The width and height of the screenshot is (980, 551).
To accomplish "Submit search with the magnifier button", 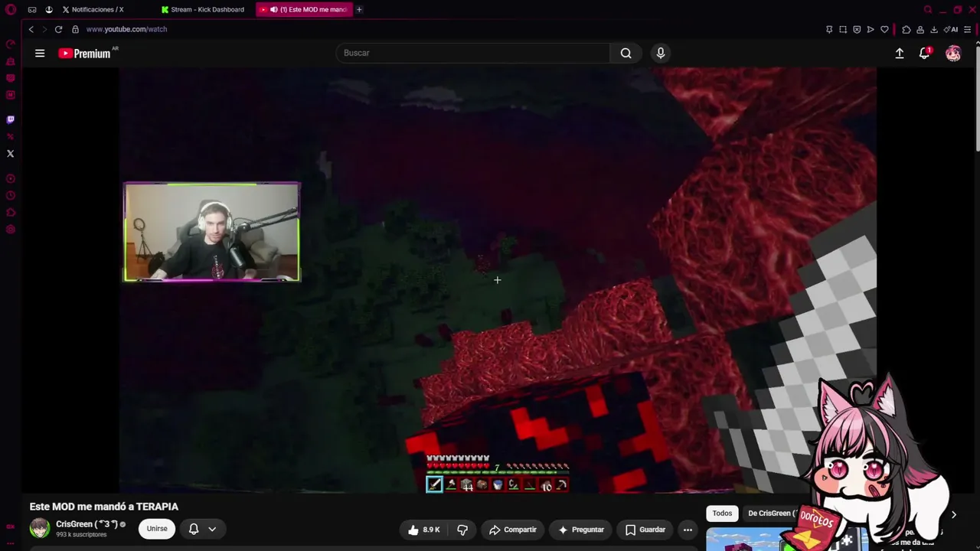I will click(626, 53).
